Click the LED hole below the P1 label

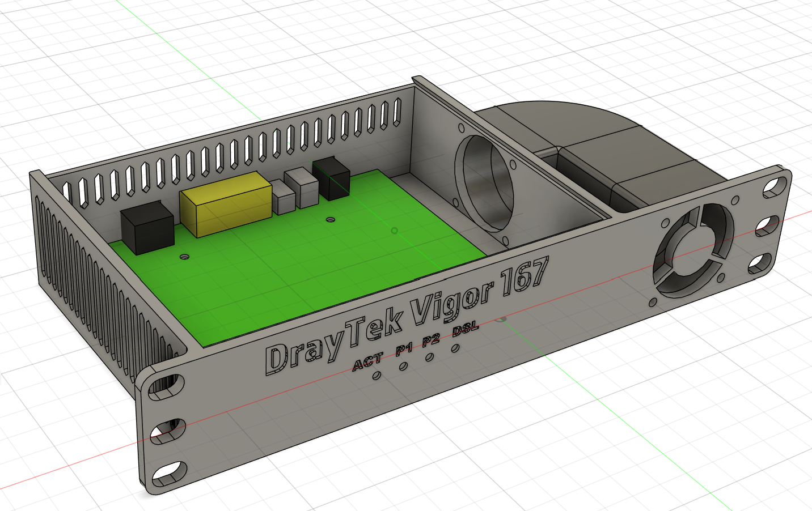click(x=403, y=366)
